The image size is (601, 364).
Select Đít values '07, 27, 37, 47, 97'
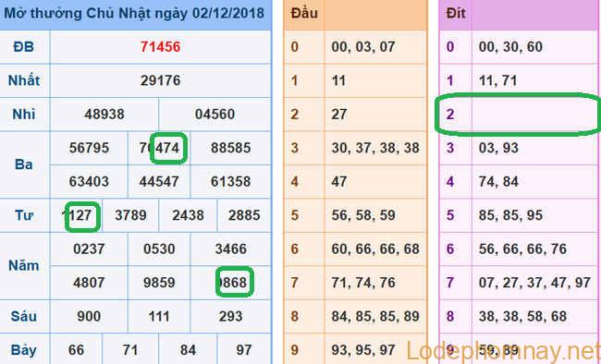click(534, 283)
